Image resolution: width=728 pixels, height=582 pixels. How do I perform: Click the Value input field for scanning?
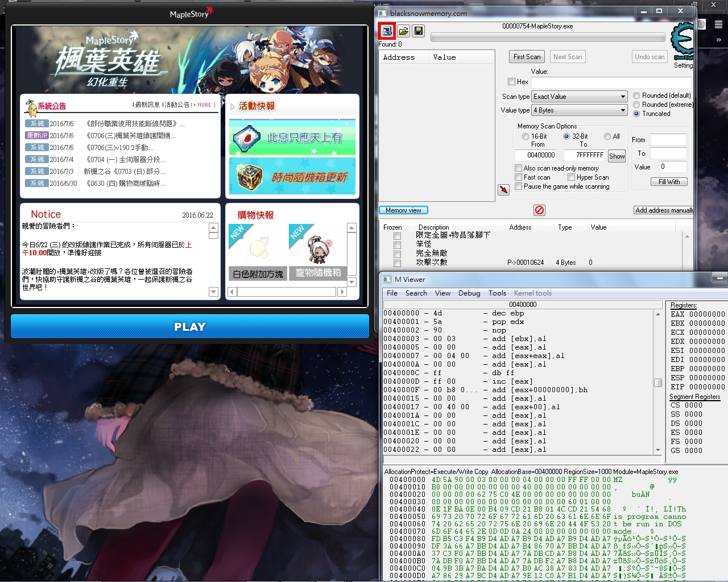click(612, 82)
